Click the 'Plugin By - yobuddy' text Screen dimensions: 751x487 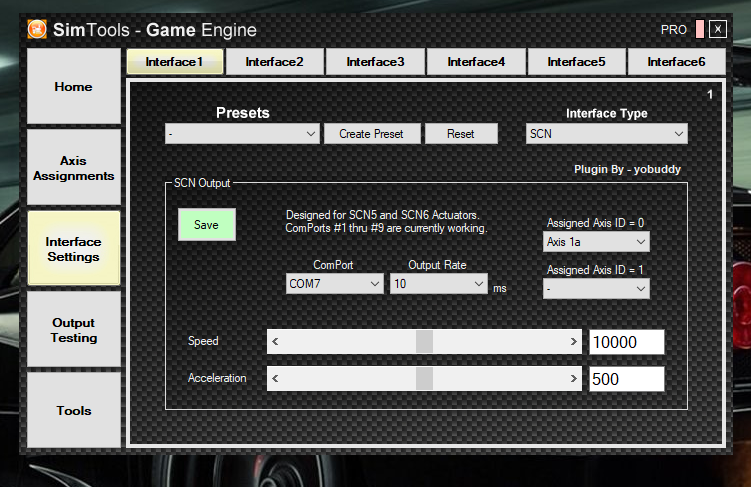[x=627, y=169]
